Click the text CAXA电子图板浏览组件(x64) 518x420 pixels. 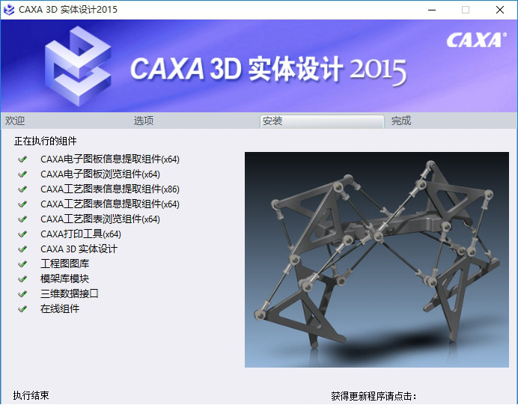pyautogui.click(x=100, y=174)
